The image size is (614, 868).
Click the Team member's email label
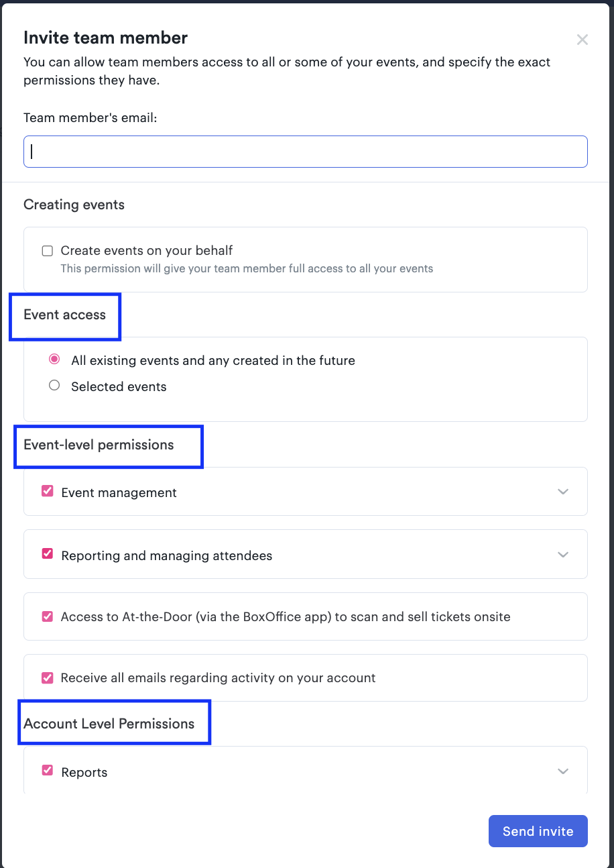coord(90,117)
